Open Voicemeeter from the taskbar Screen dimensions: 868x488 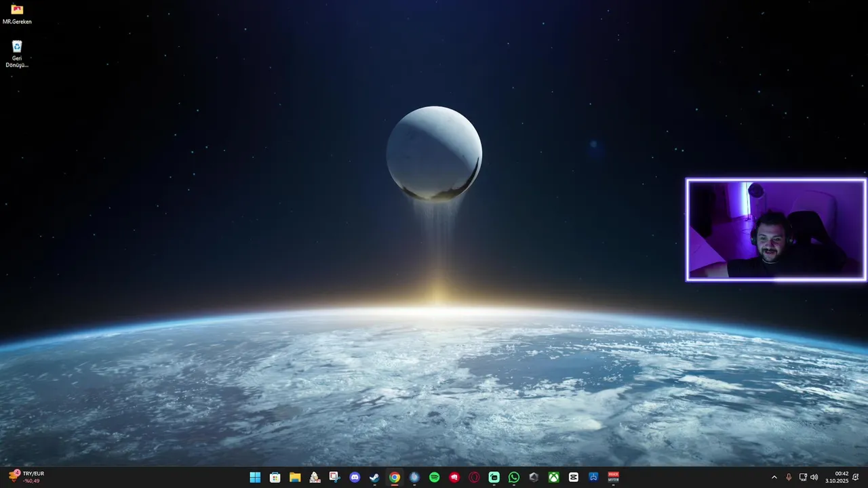point(614,477)
